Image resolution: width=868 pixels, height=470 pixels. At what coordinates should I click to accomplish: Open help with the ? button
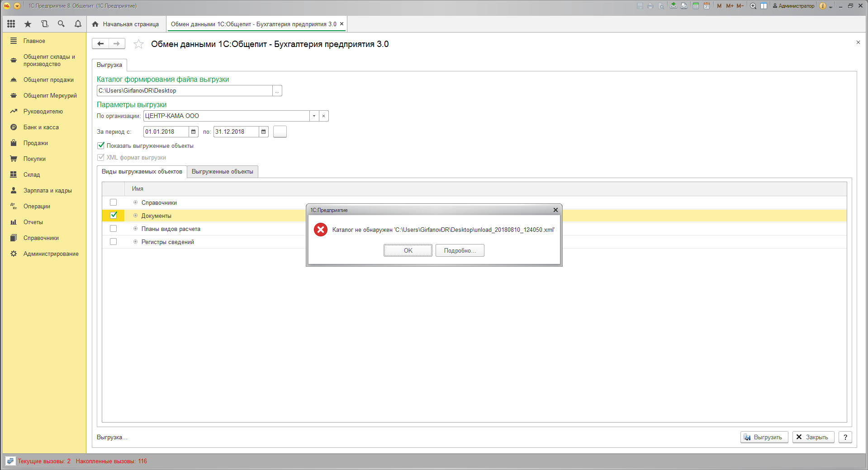tap(845, 437)
